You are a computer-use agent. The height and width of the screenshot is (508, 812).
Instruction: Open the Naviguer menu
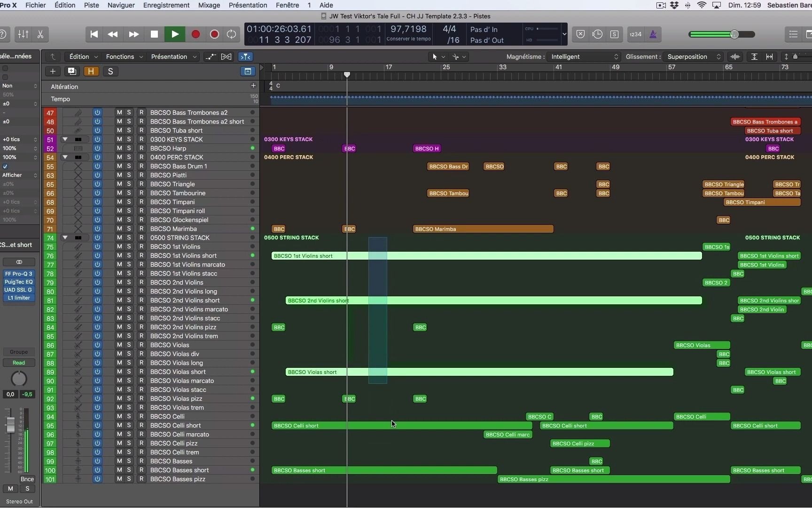121,5
